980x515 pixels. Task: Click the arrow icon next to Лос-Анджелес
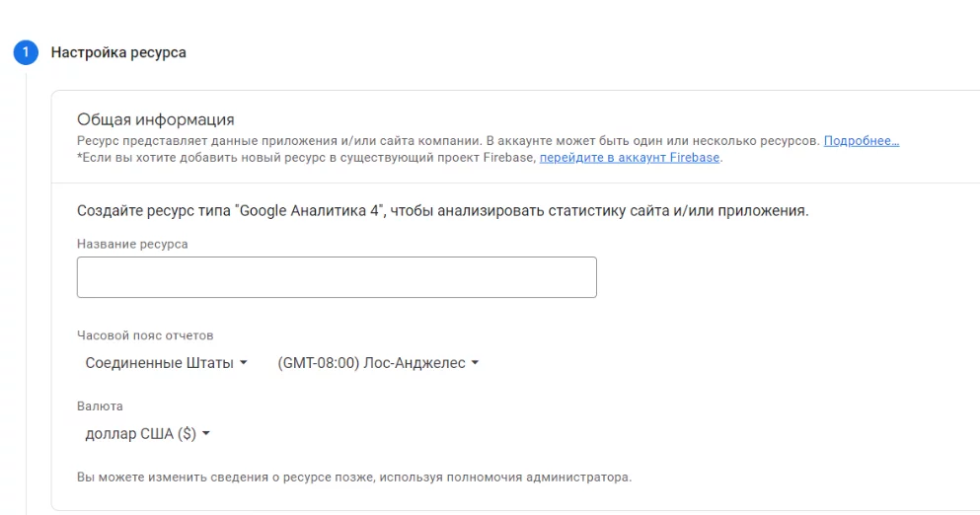[475, 362]
